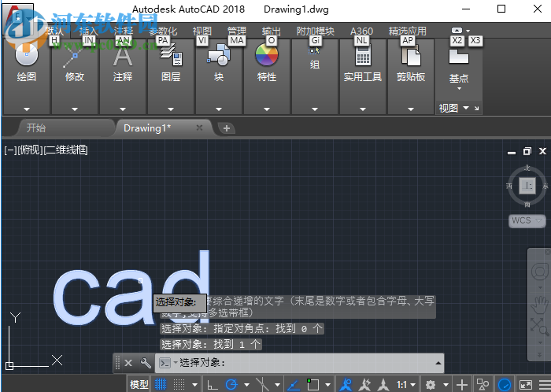Add a new drawing tab with plus button
The width and height of the screenshot is (551, 392).
227,128
